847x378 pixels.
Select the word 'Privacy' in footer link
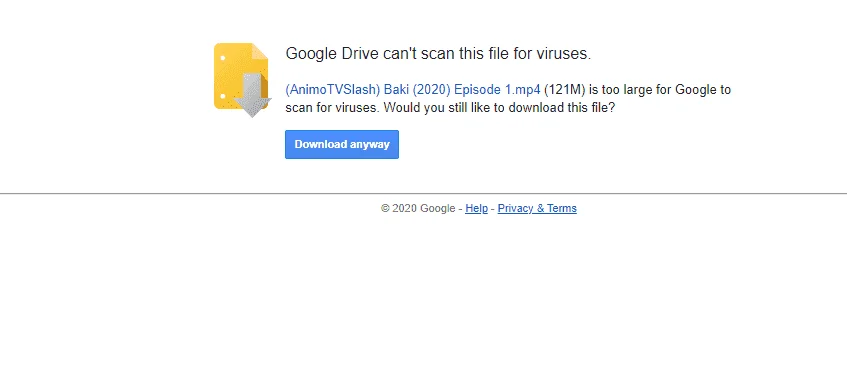tap(515, 208)
